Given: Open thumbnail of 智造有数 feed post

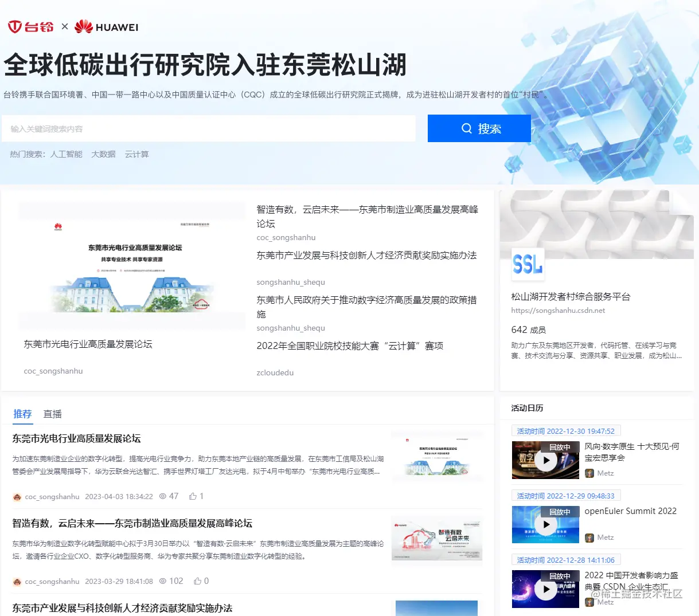Looking at the screenshot, I should pos(438,540).
